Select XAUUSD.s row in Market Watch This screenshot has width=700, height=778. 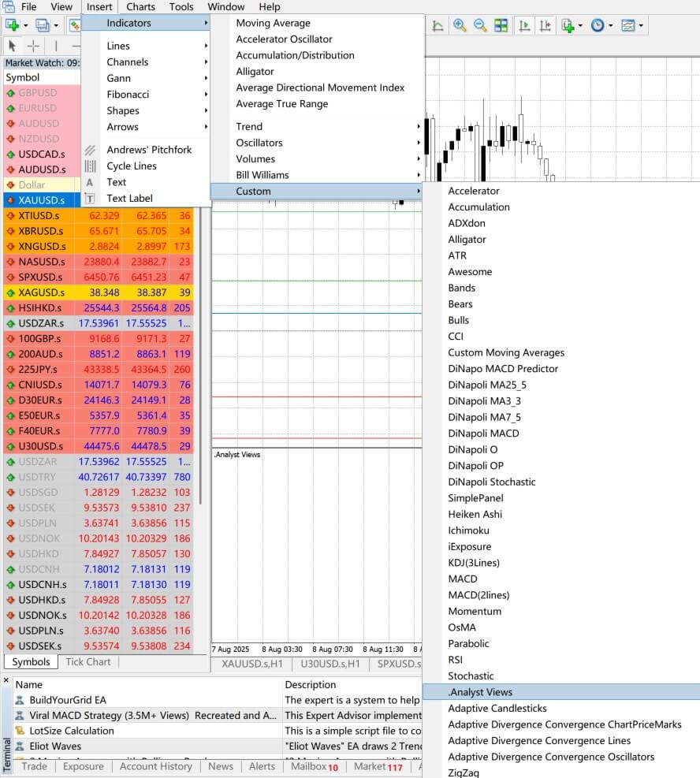point(42,200)
